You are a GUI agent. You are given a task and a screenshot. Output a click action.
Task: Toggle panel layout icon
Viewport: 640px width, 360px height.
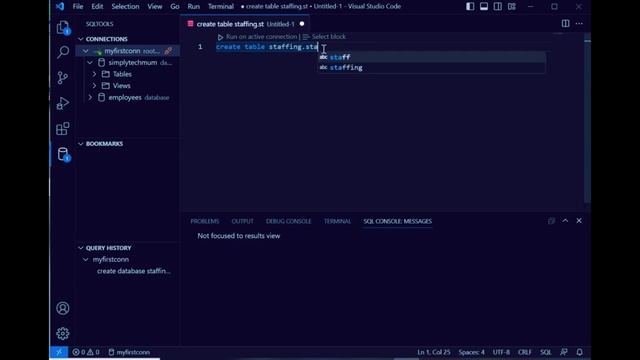[484, 7]
